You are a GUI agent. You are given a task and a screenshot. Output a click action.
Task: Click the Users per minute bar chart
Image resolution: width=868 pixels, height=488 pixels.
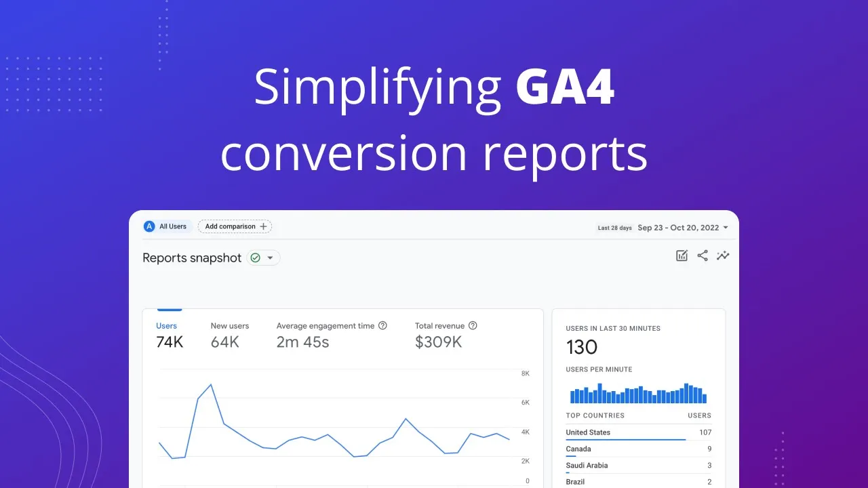(638, 393)
